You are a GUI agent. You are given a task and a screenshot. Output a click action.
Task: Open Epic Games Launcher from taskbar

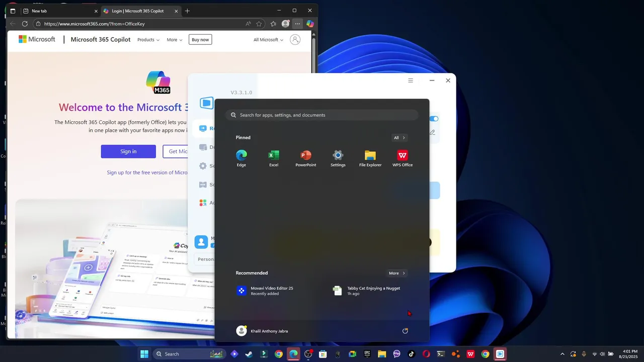pos(367,354)
